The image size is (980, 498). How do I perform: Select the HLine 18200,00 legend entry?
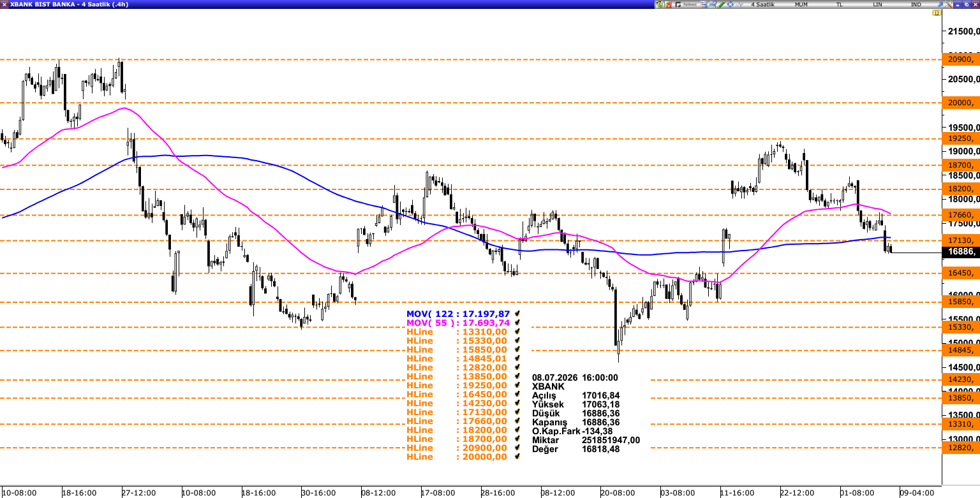tap(457, 430)
